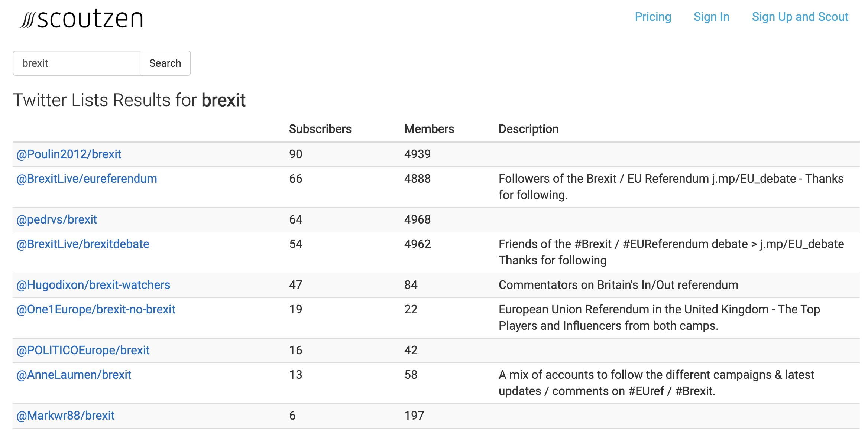Open the @BrexitLive/brexitdebate list
The height and width of the screenshot is (430, 868).
(x=83, y=244)
